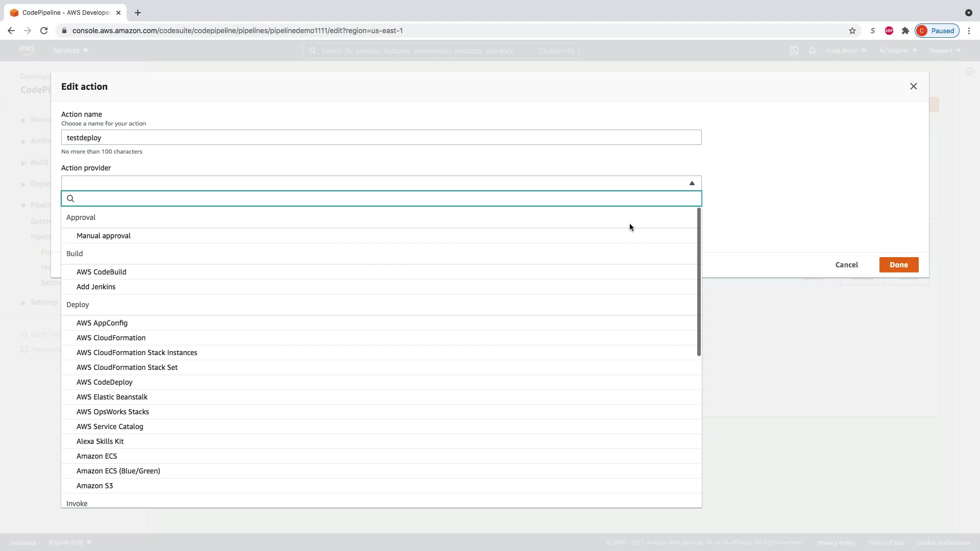Choose Manual approval option

(x=104, y=236)
